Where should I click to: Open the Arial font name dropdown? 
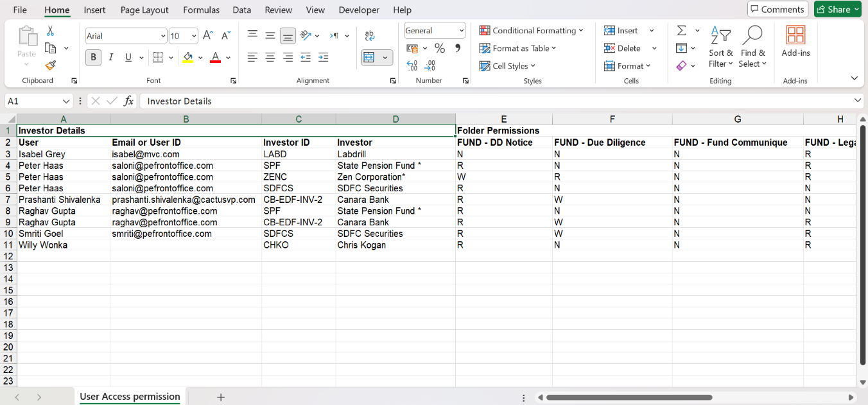coord(162,36)
